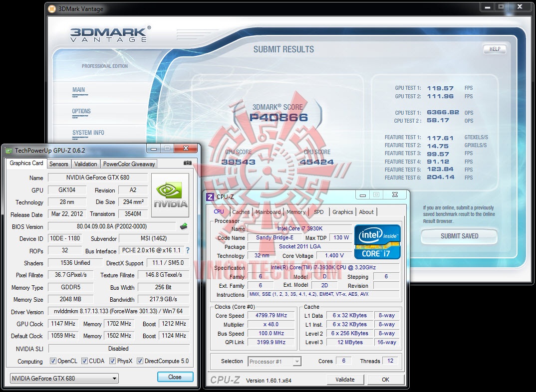Click the NVIDIA SLI Disabled field
536x392 pixels.
[119, 349]
